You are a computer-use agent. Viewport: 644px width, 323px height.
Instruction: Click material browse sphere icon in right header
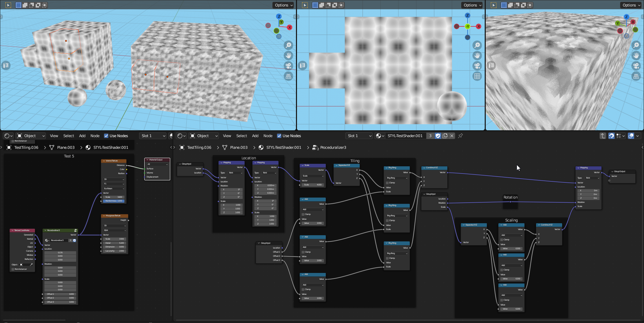pyautogui.click(x=380, y=136)
